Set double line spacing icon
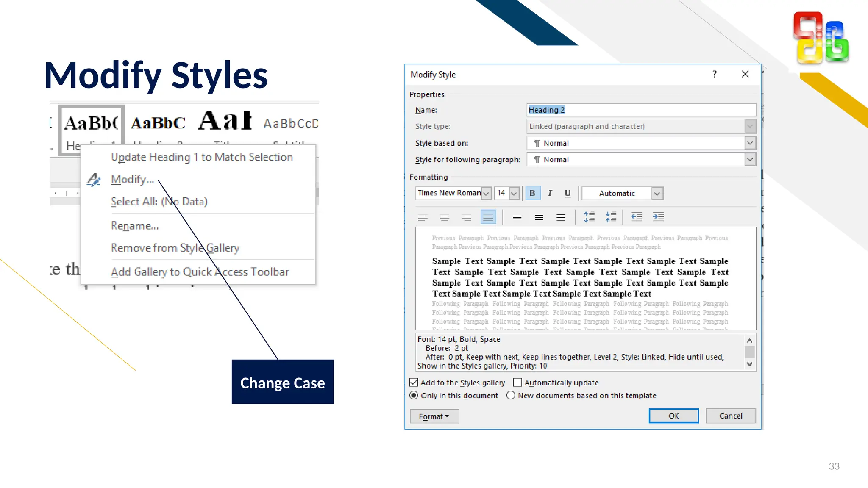 click(x=560, y=217)
